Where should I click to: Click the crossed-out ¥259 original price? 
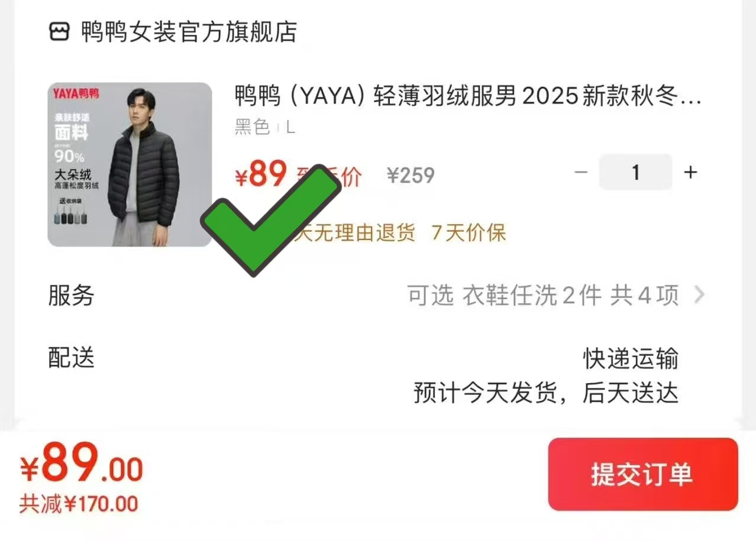[x=411, y=176]
